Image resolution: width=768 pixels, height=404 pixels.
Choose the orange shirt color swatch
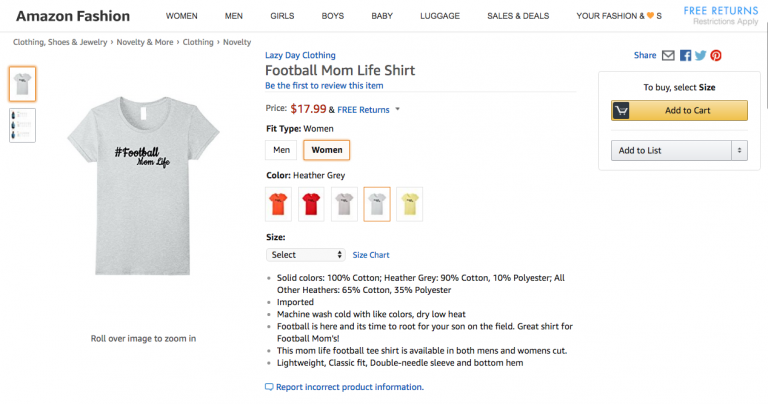click(x=278, y=204)
